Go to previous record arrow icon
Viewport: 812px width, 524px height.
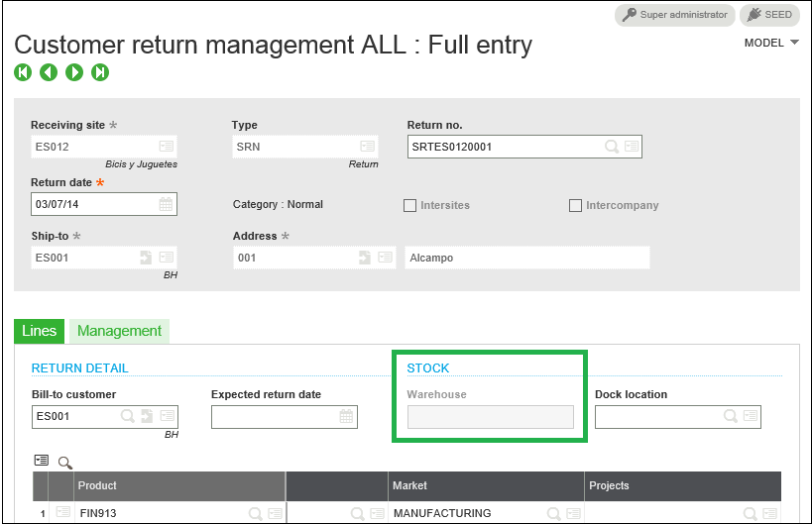coord(49,72)
